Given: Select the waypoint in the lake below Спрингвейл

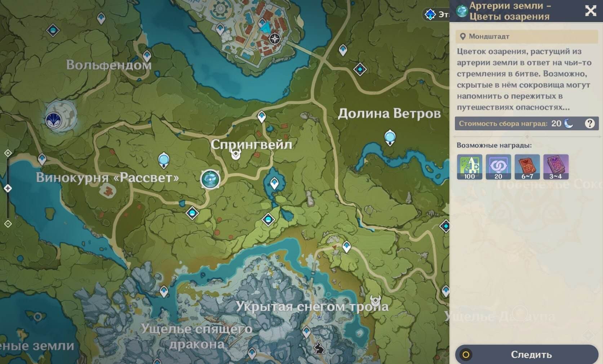Looking at the screenshot, I should tap(274, 183).
